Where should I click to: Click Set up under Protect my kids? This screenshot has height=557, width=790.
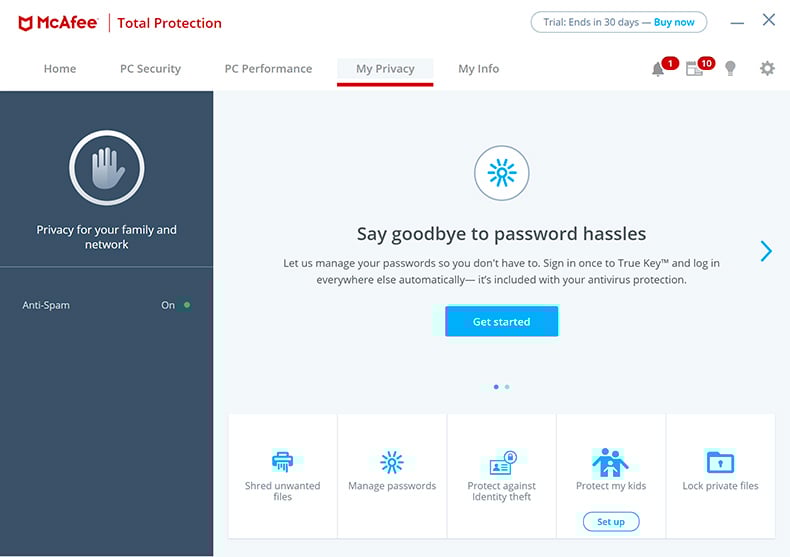click(611, 522)
